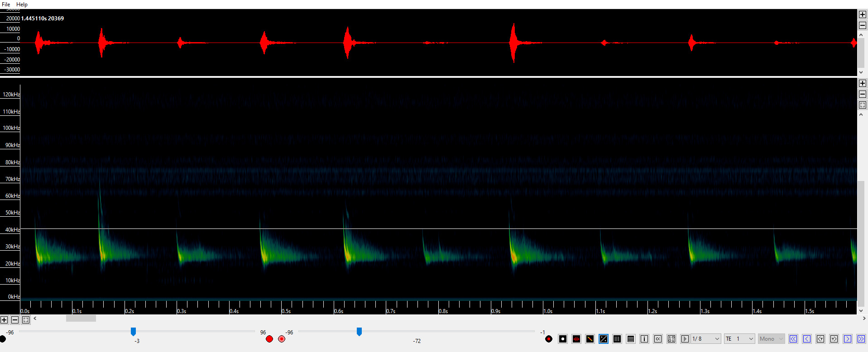The width and height of the screenshot is (868, 352).
Task: Click the info 'i' toolbar icon
Action: [644, 339]
